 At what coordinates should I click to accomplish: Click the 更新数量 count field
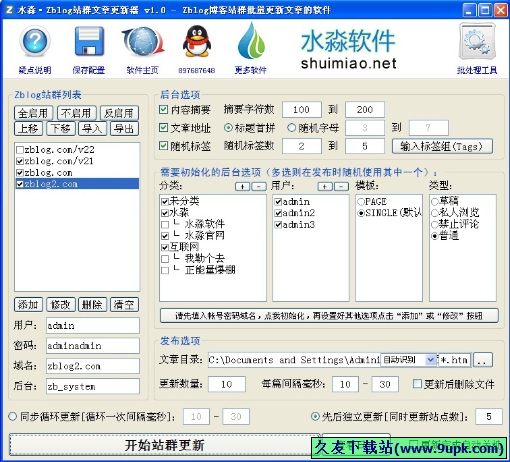pyautogui.click(x=227, y=384)
